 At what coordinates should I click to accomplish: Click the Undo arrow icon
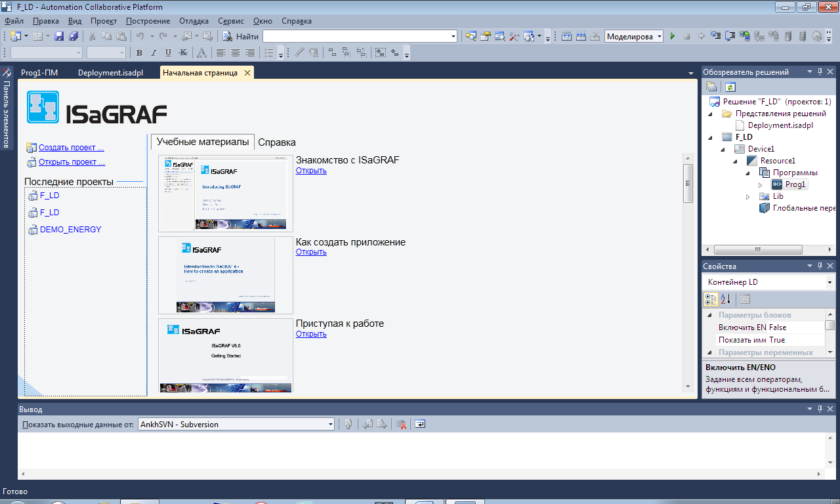[140, 36]
